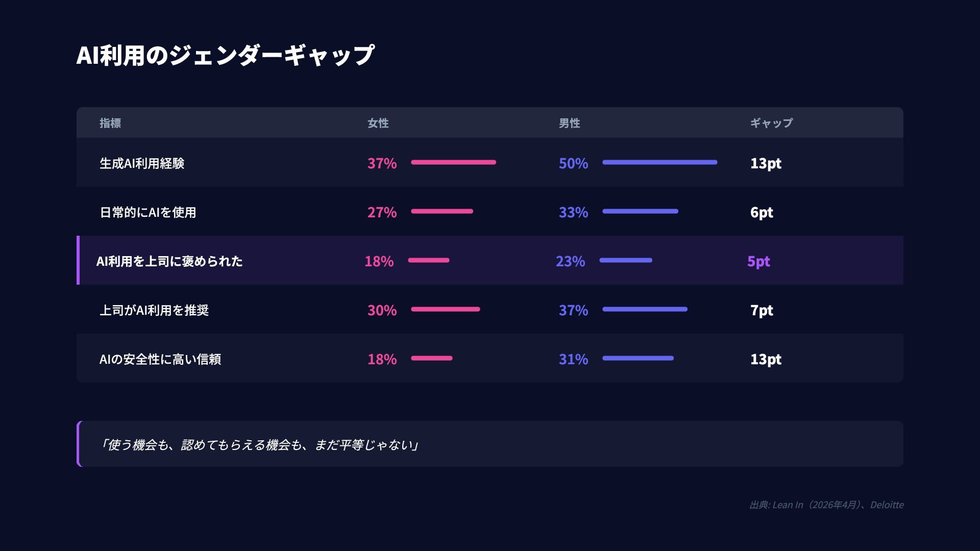Click the blue 23% bar in highlighted row
This screenshot has width=980, height=551.
click(x=626, y=260)
